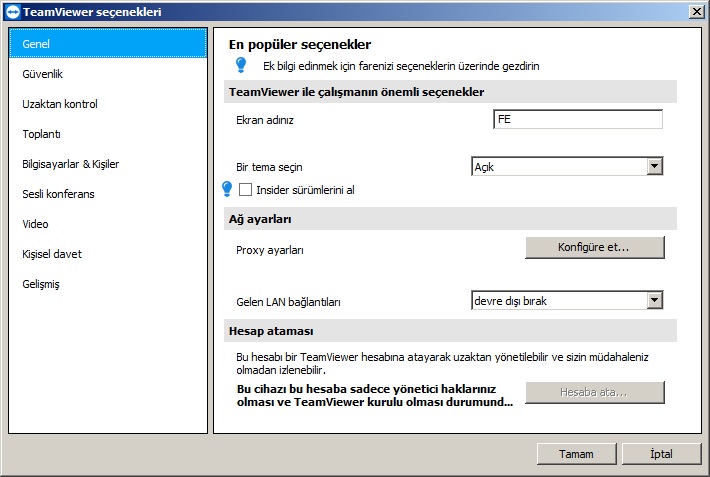Click the lightbulb next to Insider sürümlerini al
710x477 pixels.
click(227, 189)
